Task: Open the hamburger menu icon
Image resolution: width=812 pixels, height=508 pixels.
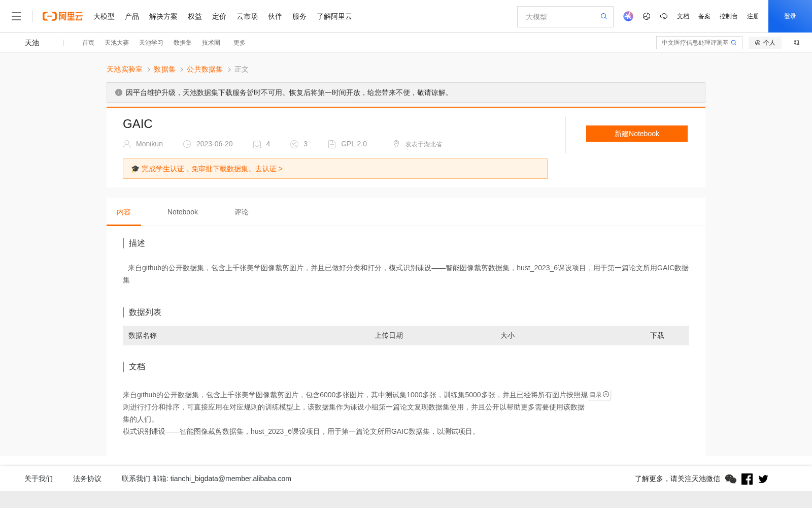Action: point(16,16)
